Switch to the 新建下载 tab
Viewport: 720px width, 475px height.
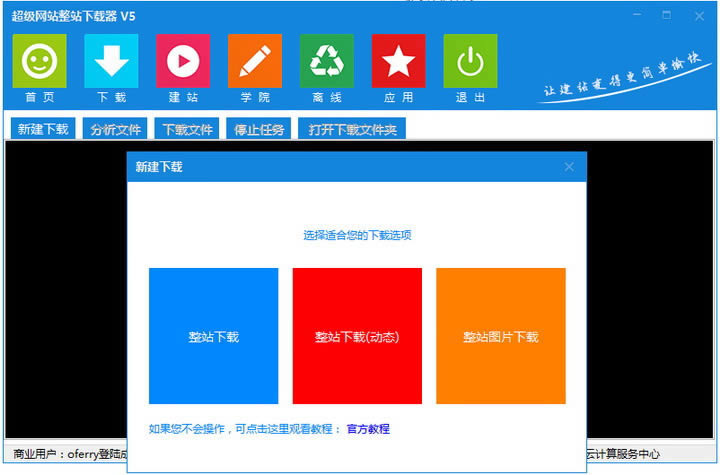click(43, 129)
